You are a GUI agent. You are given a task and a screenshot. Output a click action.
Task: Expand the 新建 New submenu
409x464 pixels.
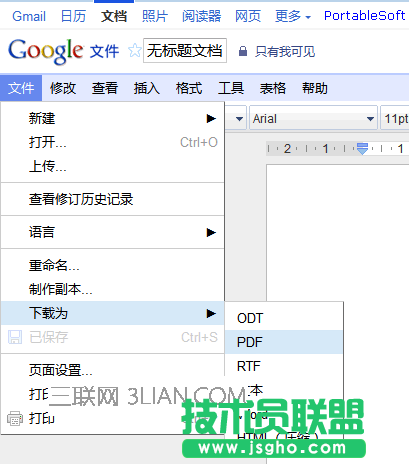pos(112,118)
